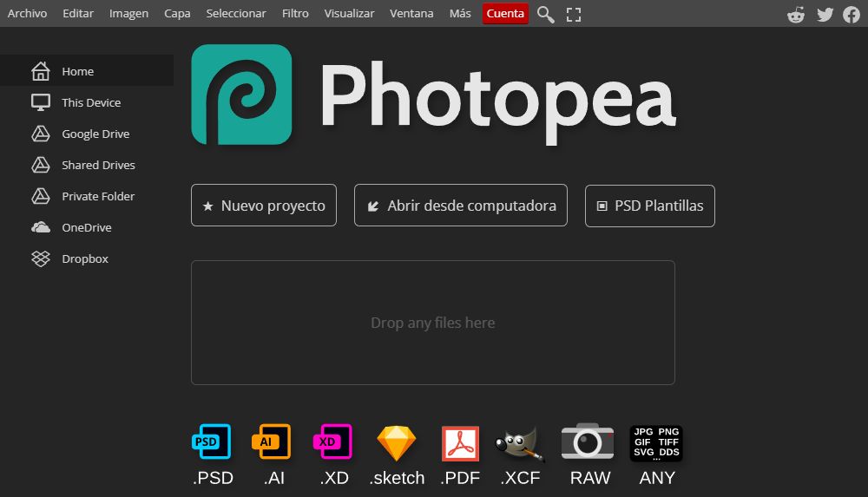868x497 pixels.
Task: Toggle fullscreen mode icon
Action: (574, 15)
